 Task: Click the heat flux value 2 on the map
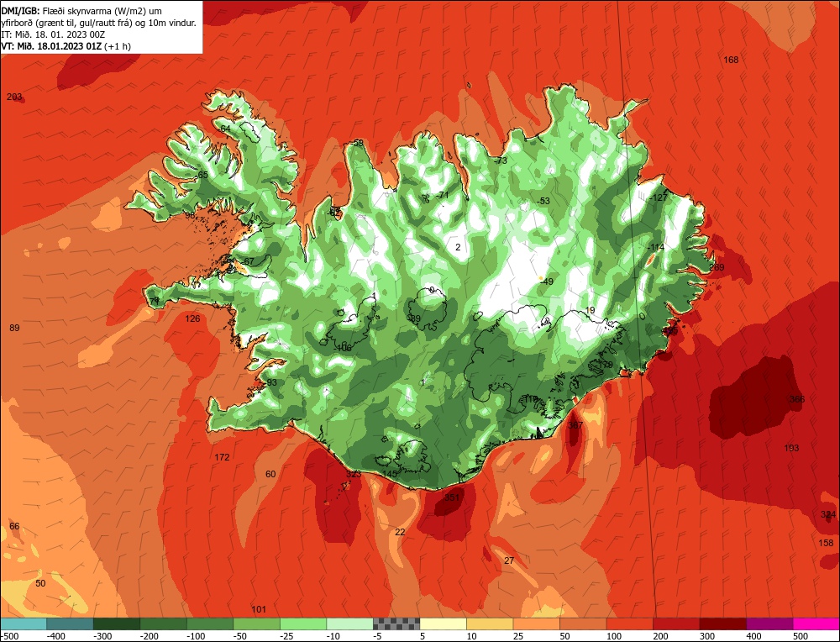pos(458,247)
